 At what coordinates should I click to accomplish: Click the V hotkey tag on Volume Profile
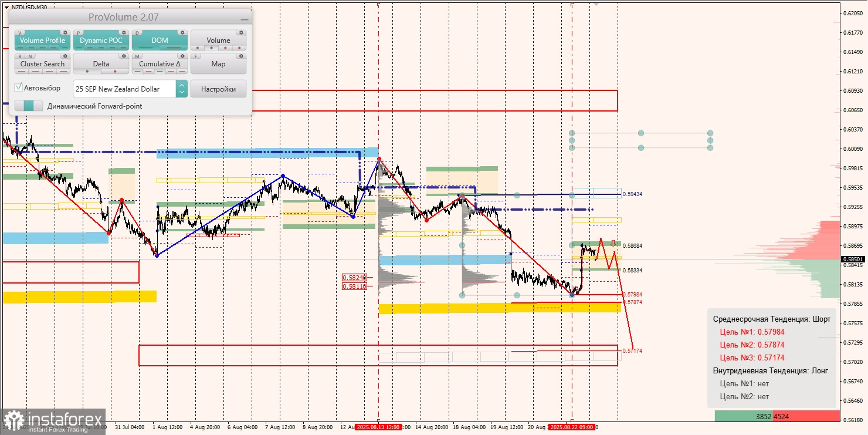(x=19, y=33)
